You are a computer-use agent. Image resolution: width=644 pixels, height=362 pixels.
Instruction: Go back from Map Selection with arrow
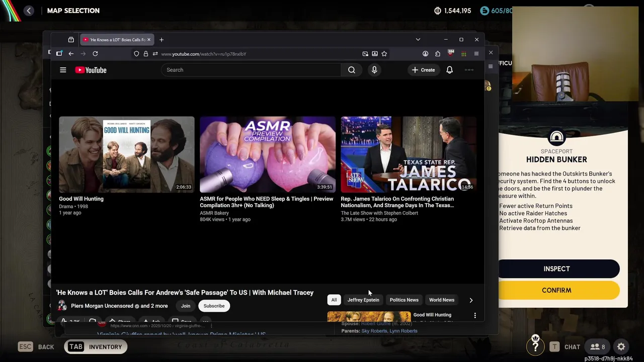coord(29,11)
